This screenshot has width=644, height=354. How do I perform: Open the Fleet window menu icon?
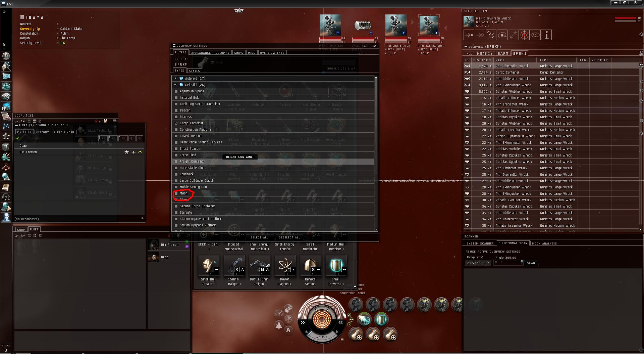[16, 125]
